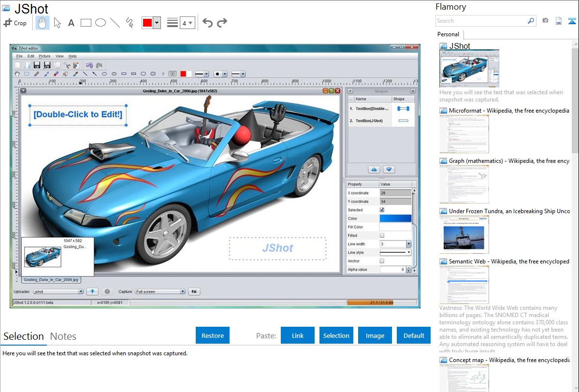Select the Crop tool in Flamory toolbar
The width and height of the screenshot is (579, 392).
click(x=15, y=23)
